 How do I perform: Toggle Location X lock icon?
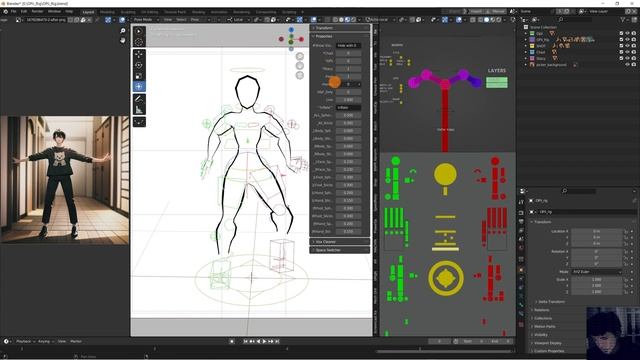tap(626, 231)
